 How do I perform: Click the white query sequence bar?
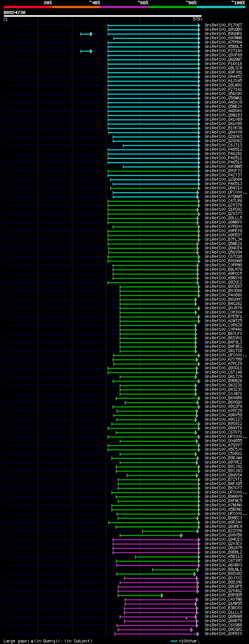(103, 16)
